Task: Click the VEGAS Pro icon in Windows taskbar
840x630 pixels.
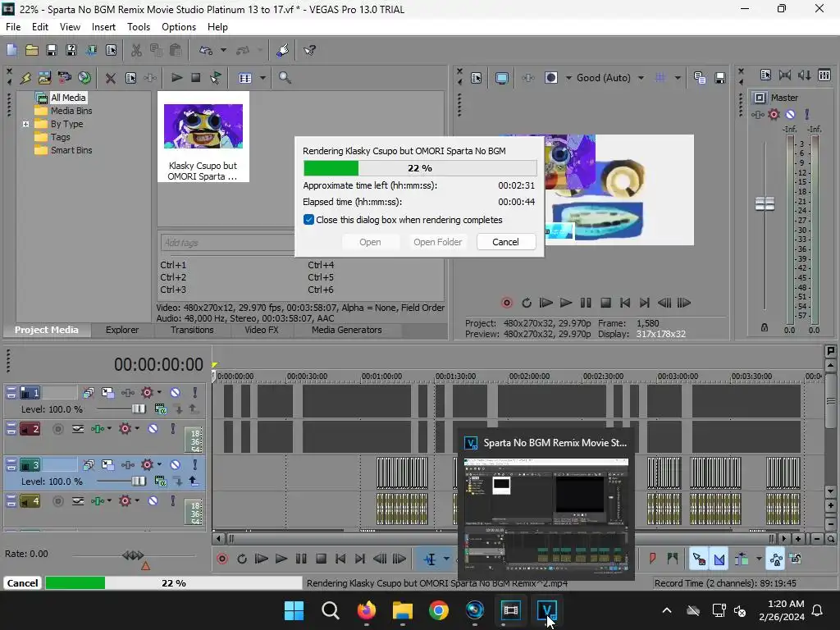Action: tap(546, 610)
